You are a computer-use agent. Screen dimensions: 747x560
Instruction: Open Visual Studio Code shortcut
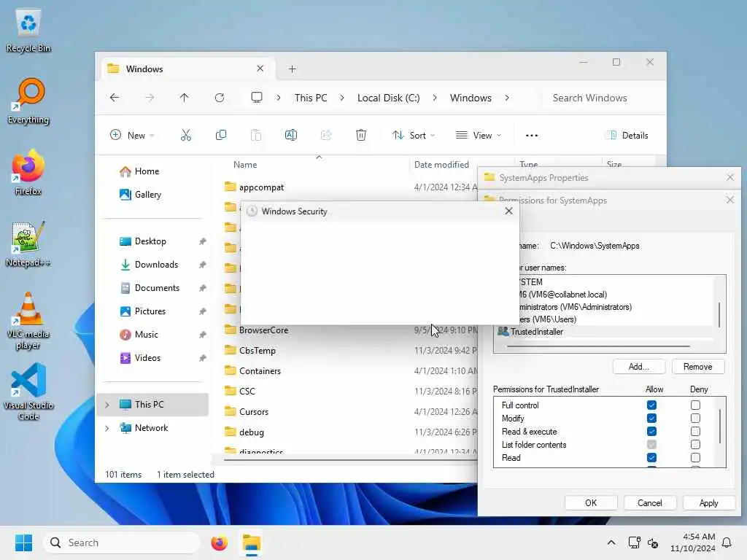pos(28,392)
